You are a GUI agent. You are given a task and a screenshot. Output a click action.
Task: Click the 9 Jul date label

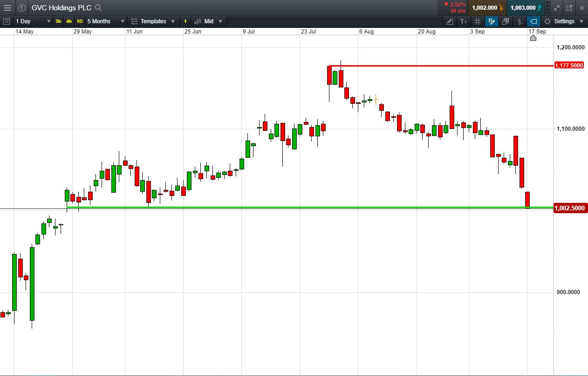click(248, 32)
